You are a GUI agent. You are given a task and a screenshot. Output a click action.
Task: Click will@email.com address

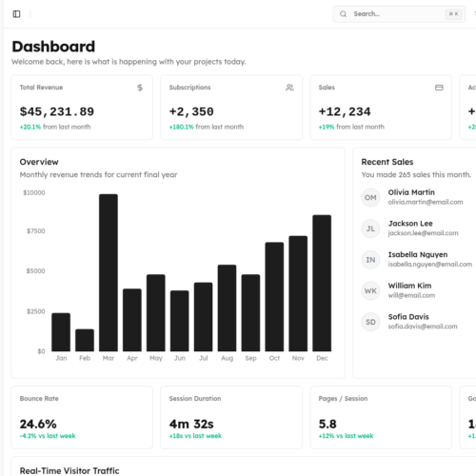[x=411, y=295]
